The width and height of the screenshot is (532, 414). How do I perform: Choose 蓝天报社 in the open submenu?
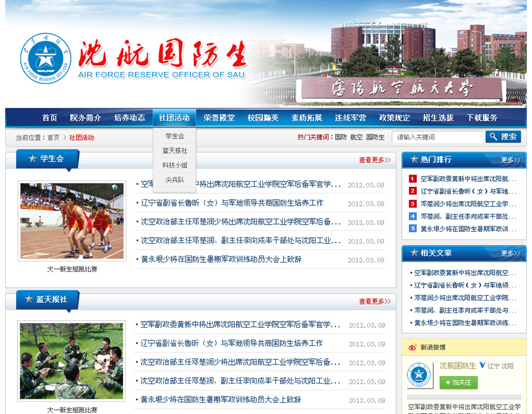pos(174,151)
